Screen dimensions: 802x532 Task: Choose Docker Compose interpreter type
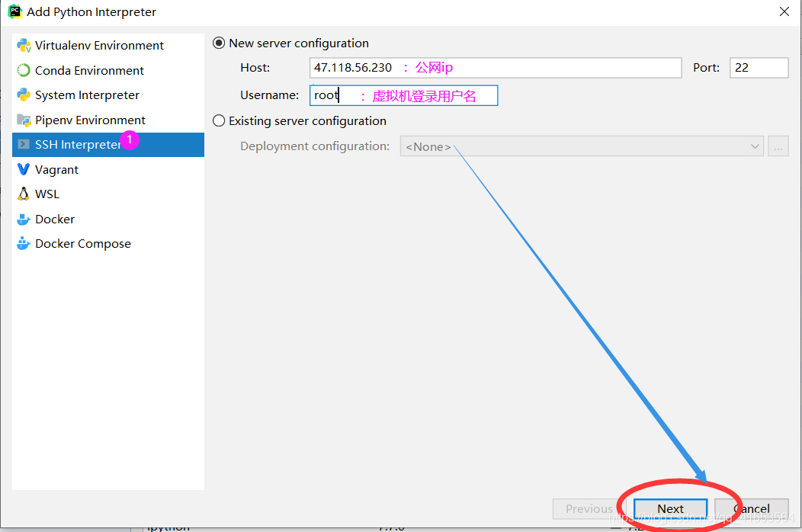pos(108,243)
